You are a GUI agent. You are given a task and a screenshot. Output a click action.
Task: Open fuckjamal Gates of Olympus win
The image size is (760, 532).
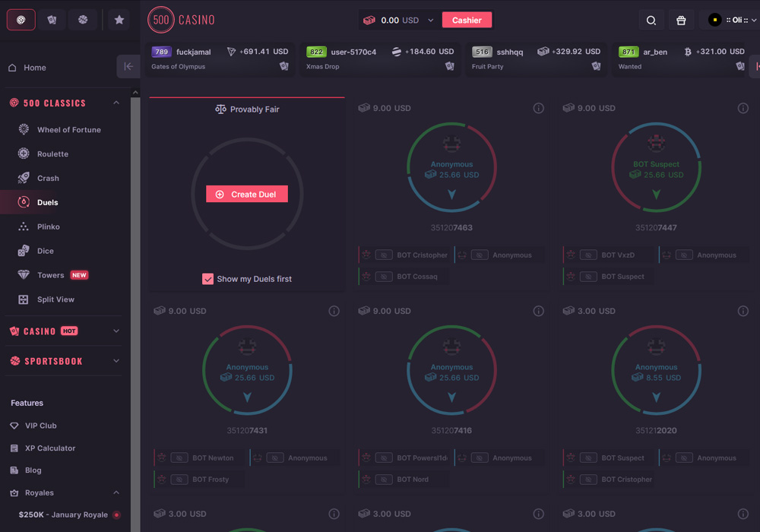pyautogui.click(x=220, y=59)
